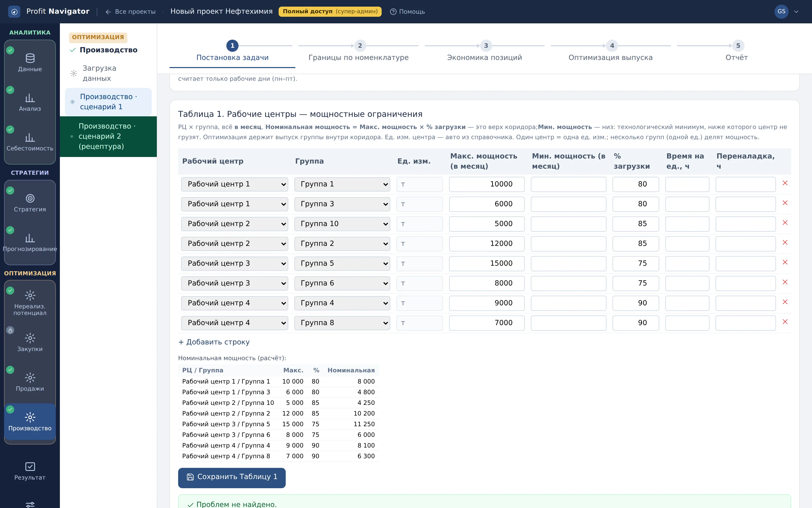Click the + Добавить строку link
Viewport: 812px width, 508px height.
214,342
